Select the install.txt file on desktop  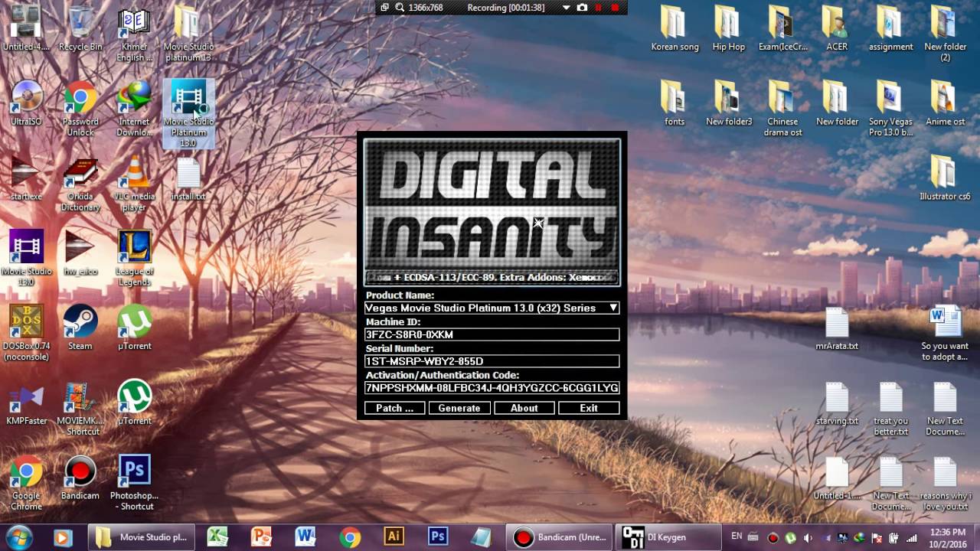[x=188, y=178]
